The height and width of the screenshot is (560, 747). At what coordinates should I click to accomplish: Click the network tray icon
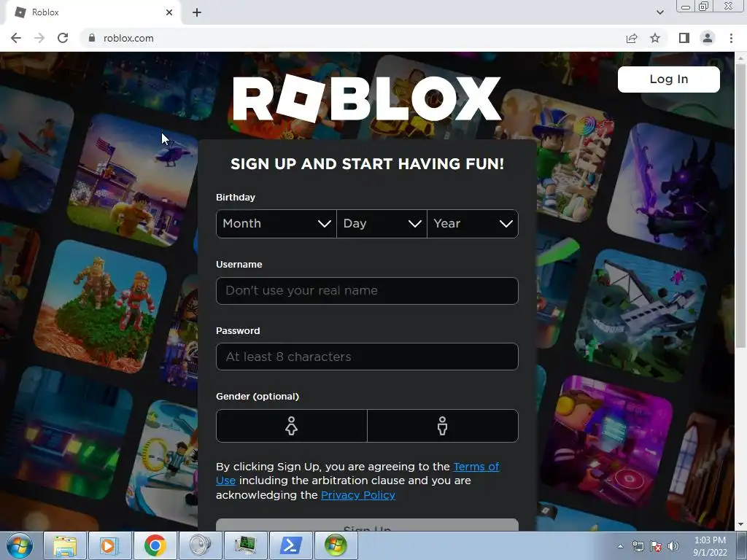click(638, 546)
